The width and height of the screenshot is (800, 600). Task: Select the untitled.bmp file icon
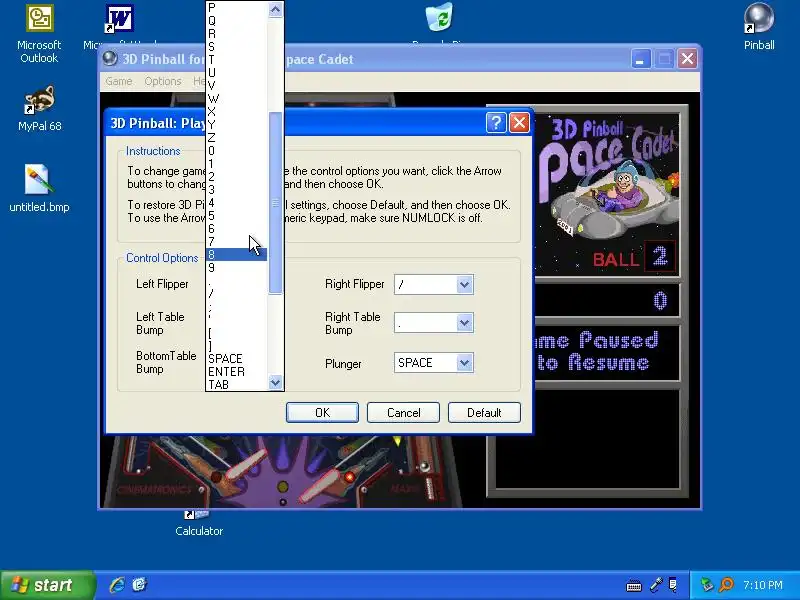tap(39, 188)
